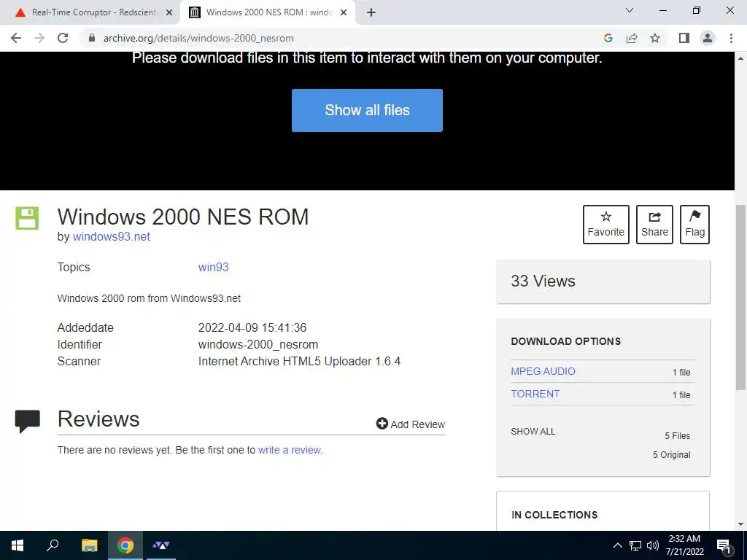The image size is (747, 560).
Task: Click the scrollbar down arrow
Action: tap(740, 524)
